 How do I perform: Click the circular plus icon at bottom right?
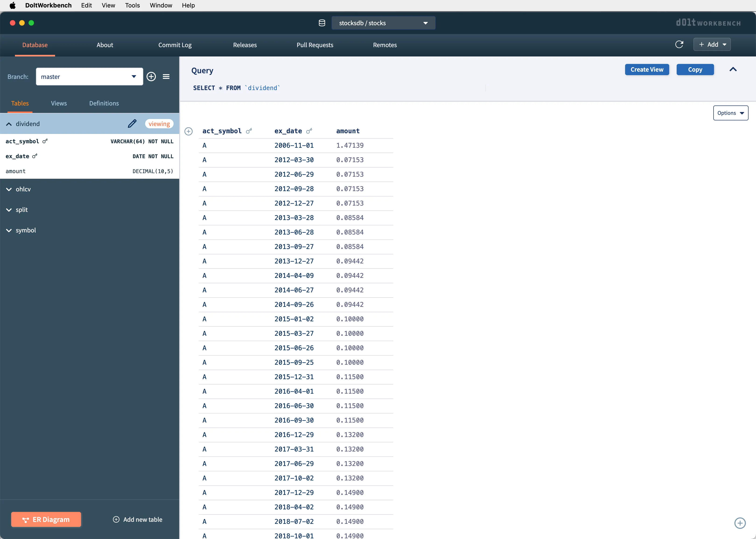tap(740, 523)
